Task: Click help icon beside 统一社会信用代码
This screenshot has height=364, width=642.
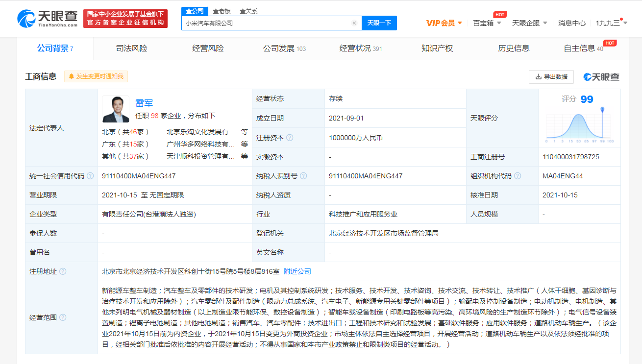Action: (90, 176)
